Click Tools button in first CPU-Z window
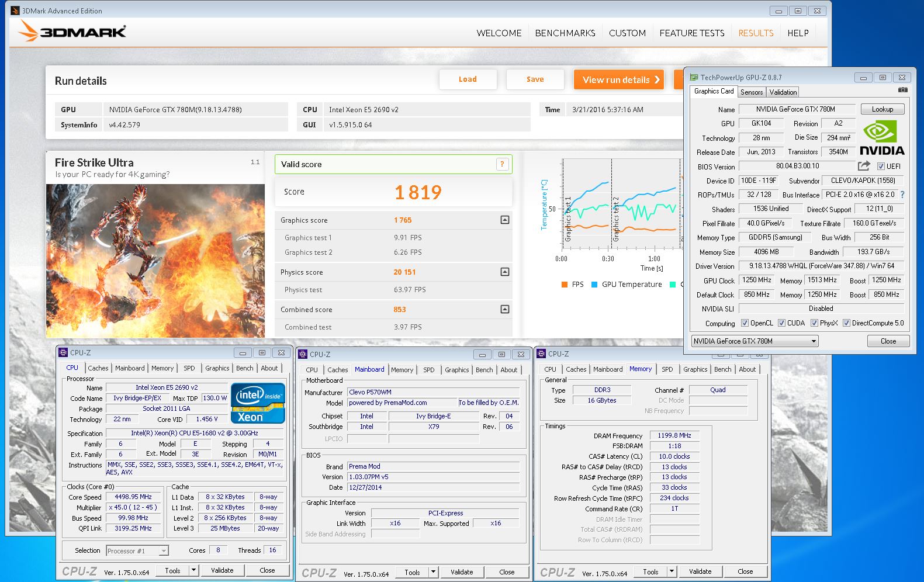 pos(173,570)
